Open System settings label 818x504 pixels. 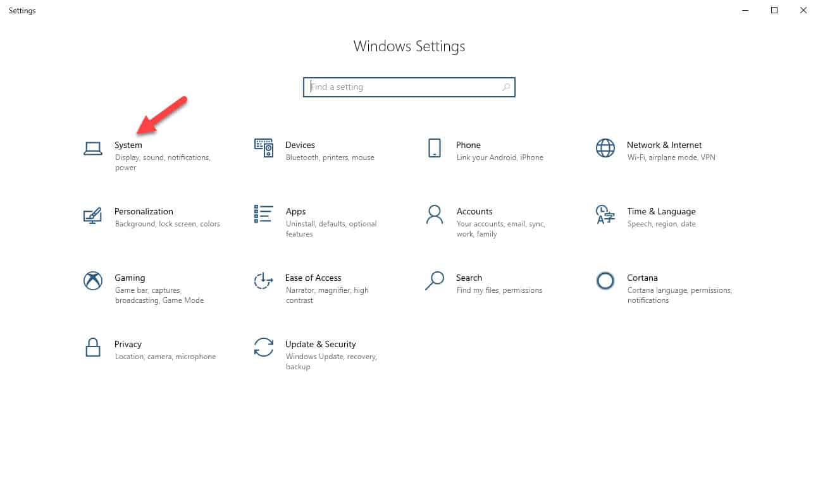[128, 145]
